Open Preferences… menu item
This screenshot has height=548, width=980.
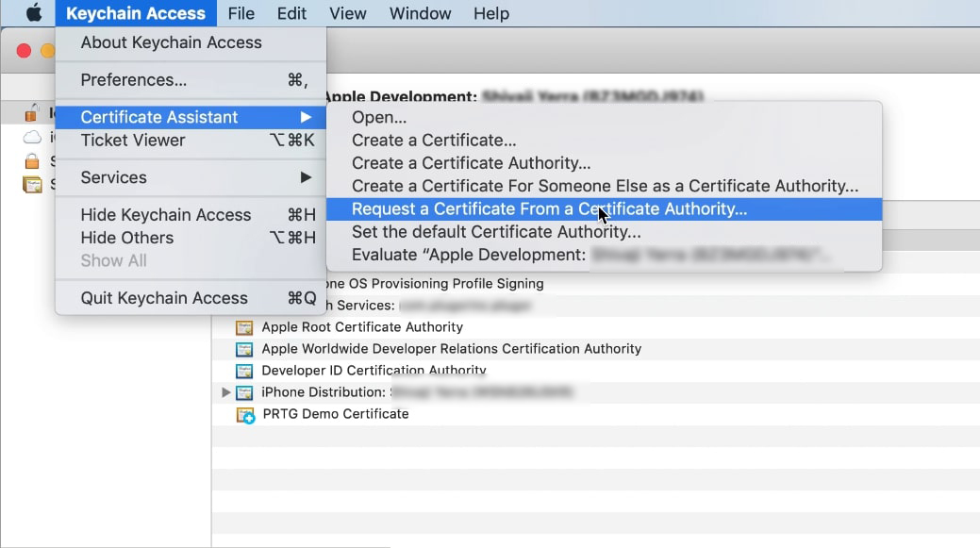[x=191, y=80]
